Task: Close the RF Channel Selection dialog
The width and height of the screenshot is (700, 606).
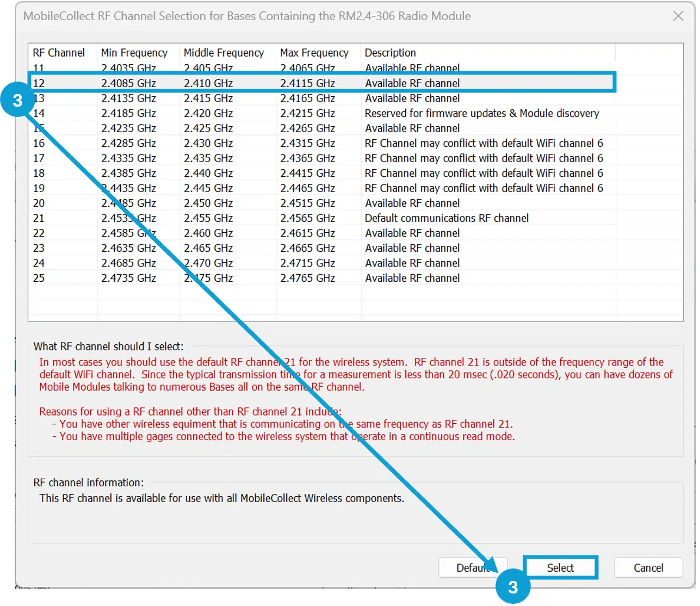Action: pyautogui.click(x=678, y=16)
